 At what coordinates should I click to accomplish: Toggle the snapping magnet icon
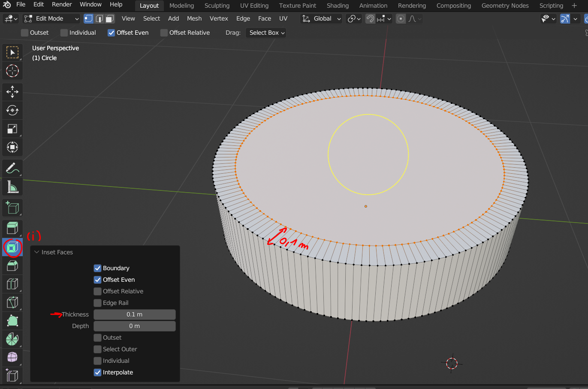click(x=370, y=18)
